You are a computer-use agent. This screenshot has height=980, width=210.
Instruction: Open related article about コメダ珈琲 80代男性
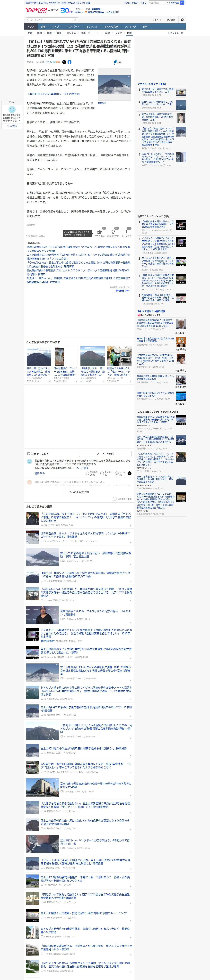point(78,256)
